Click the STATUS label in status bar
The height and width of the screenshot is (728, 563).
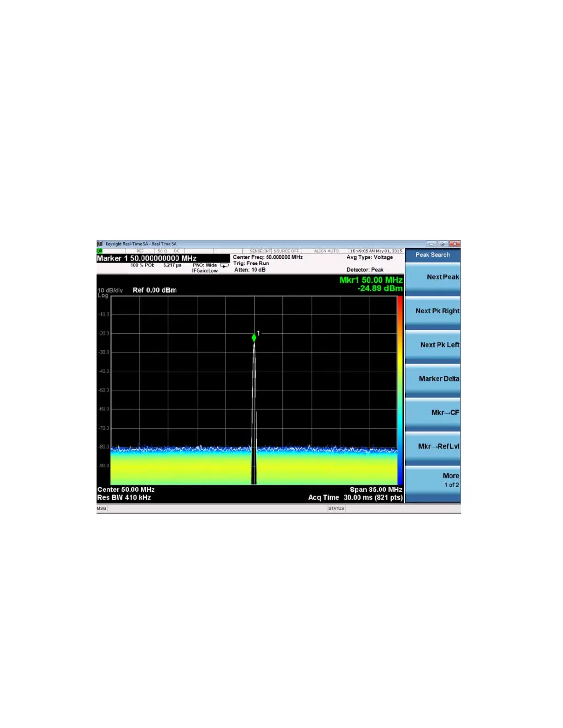click(x=336, y=508)
